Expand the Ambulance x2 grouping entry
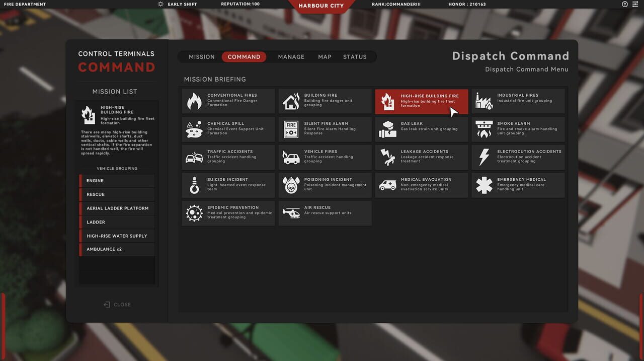The height and width of the screenshot is (361, 644). pyautogui.click(x=117, y=249)
